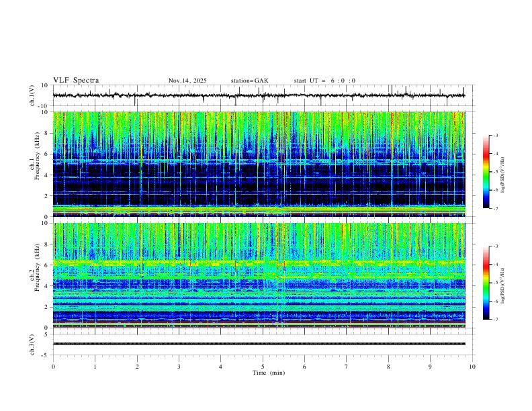Screen dimensions: 532x411
Task: Click the "Time (min)" axis label
Action: tap(269, 373)
